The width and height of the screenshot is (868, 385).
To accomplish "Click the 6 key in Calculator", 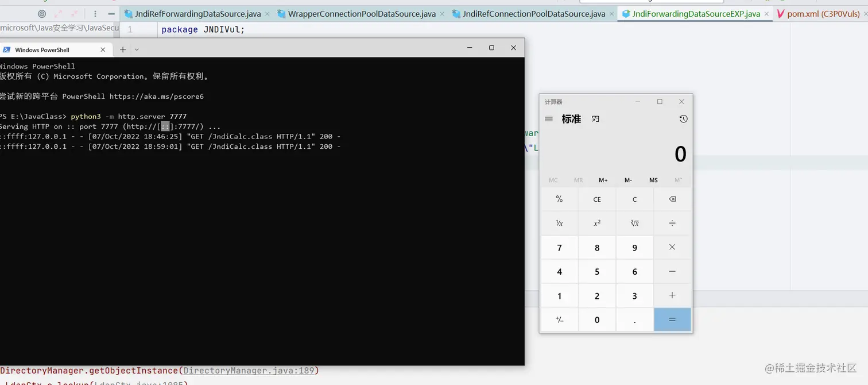I will (x=634, y=271).
